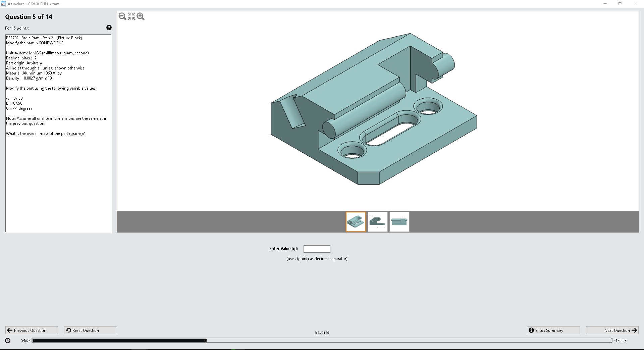Click 'Material: Aluminium 1060 Alloy' text

(x=34, y=73)
